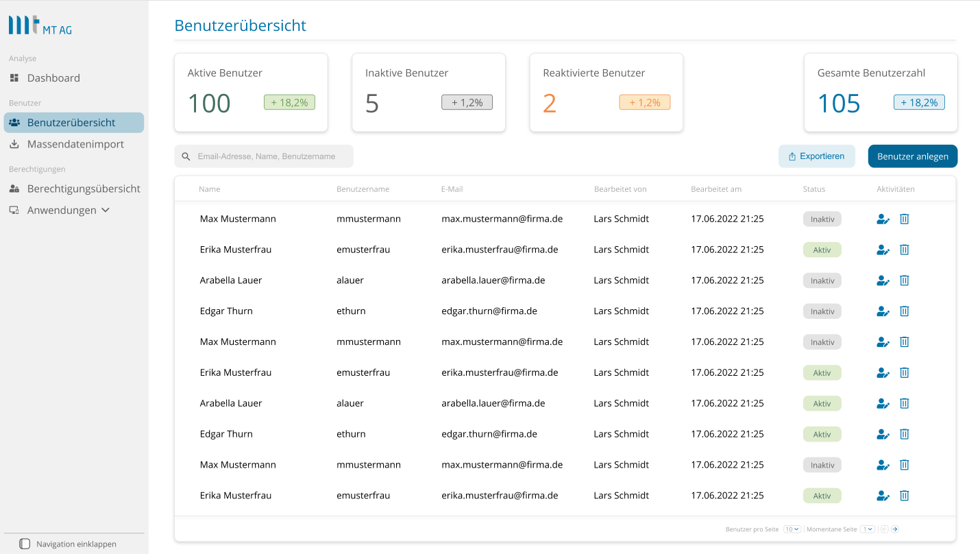Click the download icon beside Massendatenimport
980x554 pixels.
pyautogui.click(x=14, y=145)
